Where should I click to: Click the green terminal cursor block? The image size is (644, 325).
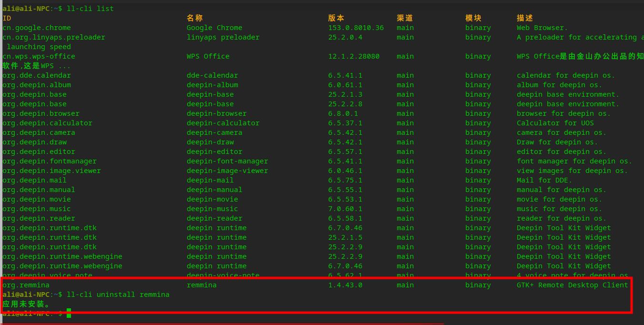[x=69, y=313]
